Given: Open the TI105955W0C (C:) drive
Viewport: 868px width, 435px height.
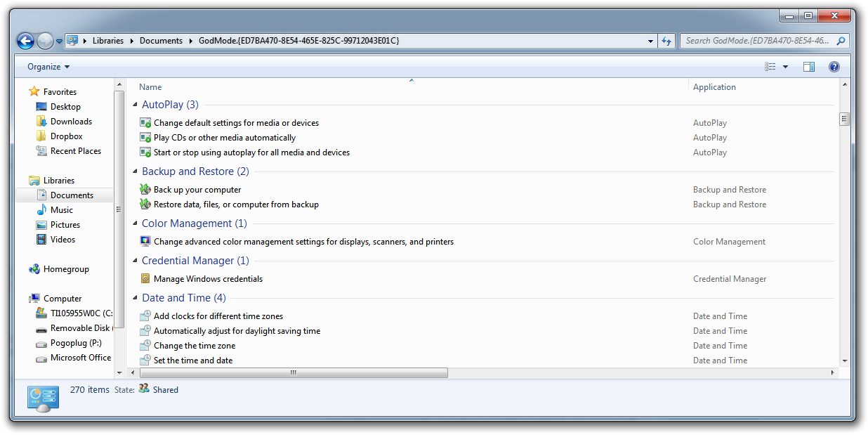Looking at the screenshot, I should (x=81, y=313).
